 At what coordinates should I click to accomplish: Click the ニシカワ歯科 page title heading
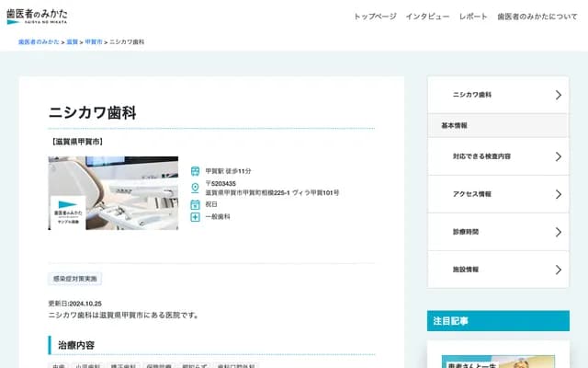92,112
